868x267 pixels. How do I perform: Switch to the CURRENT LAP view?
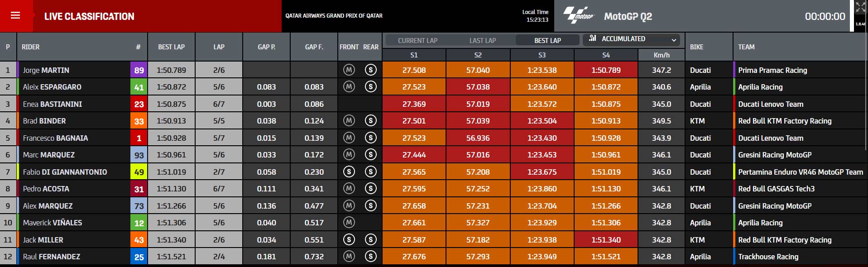click(x=417, y=40)
